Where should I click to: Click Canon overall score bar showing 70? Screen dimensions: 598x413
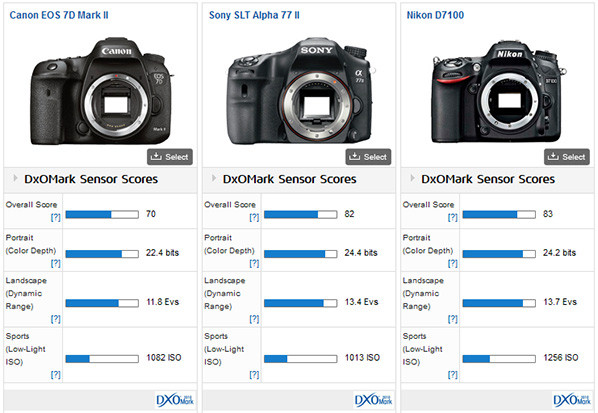[102, 215]
